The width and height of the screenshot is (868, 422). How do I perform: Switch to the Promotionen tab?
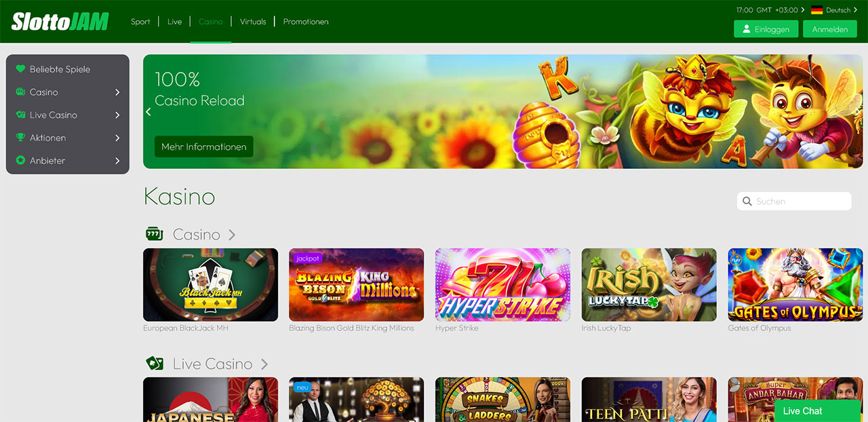coord(306,22)
